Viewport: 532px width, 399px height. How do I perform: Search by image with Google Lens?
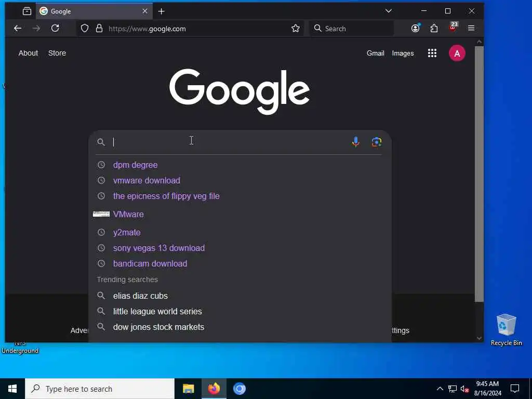[376, 142]
